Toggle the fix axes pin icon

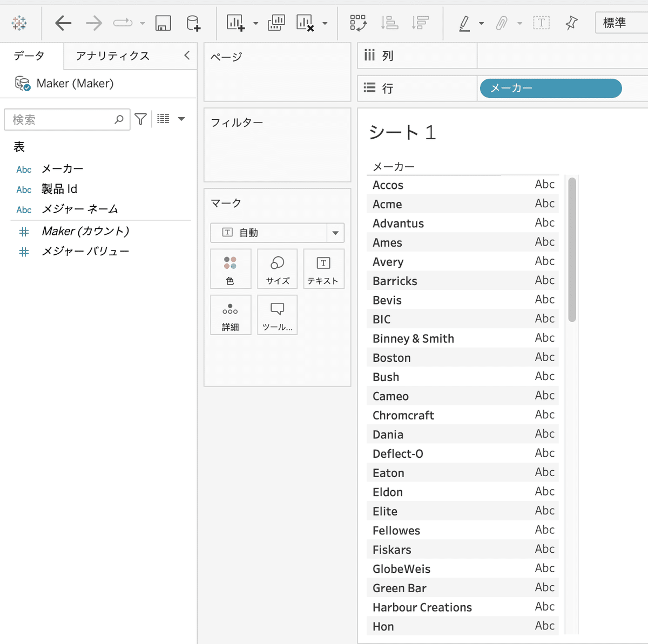[571, 23]
